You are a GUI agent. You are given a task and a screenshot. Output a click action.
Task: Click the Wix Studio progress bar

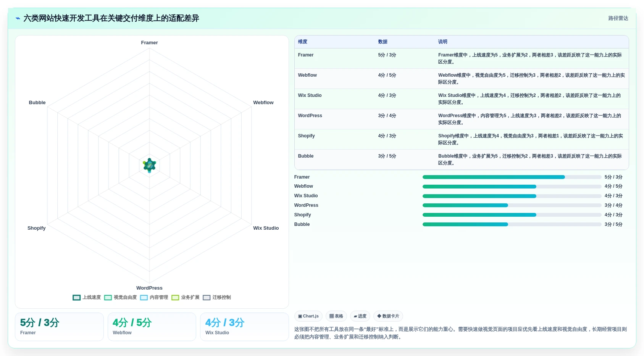(x=512, y=196)
